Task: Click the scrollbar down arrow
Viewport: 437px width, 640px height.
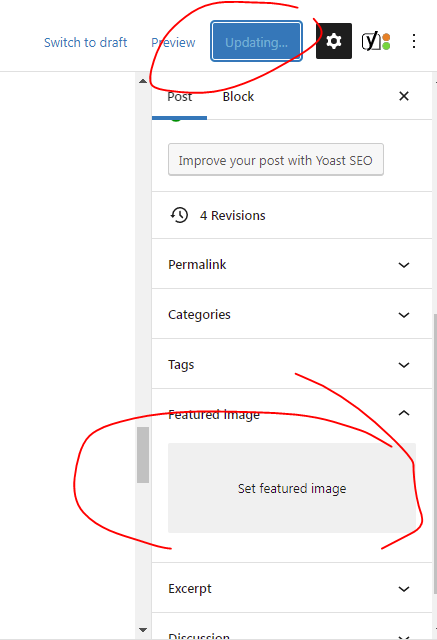Action: tap(143, 630)
